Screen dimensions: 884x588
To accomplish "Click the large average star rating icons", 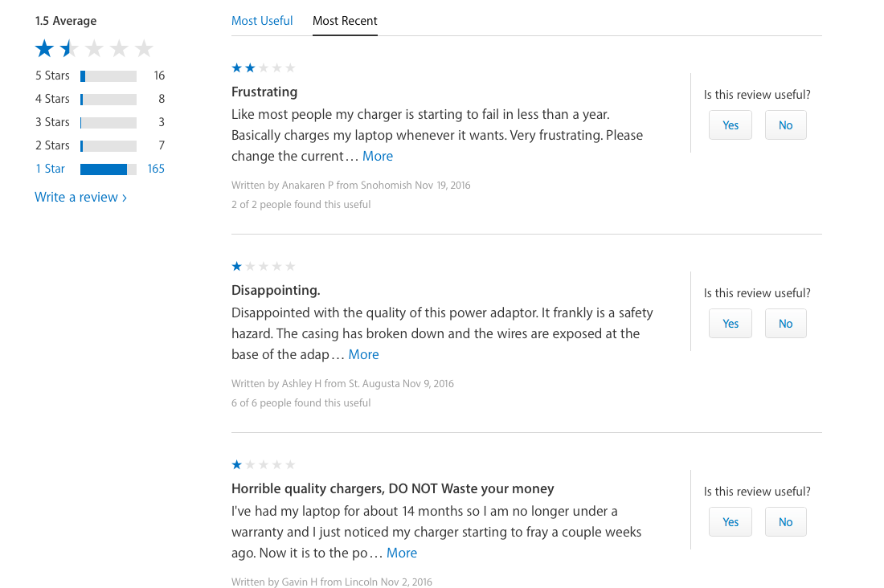I will [94, 49].
